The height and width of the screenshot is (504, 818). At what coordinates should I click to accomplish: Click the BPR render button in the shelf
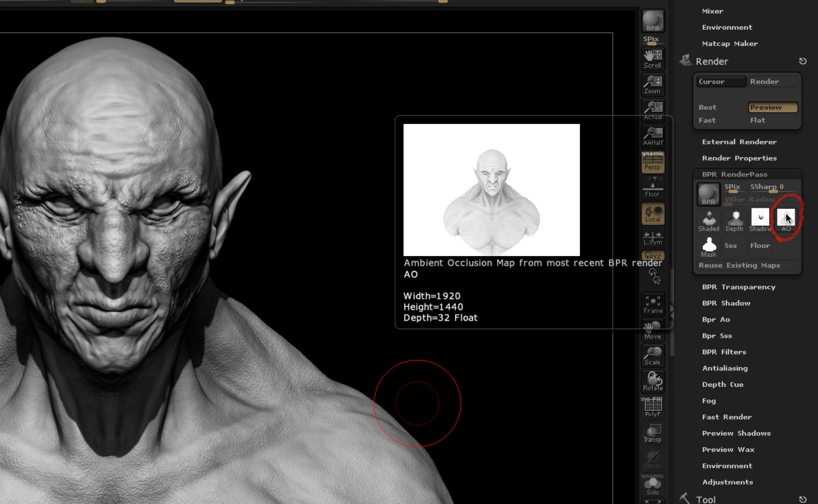click(653, 21)
